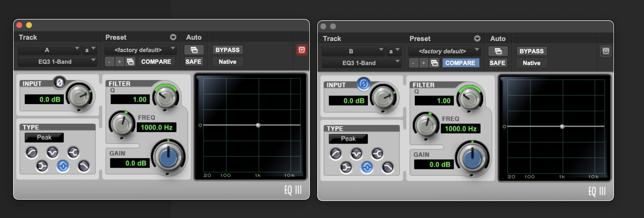Click GAIN 0.0 dB value field, track B
644x218 pixels.
click(434, 164)
